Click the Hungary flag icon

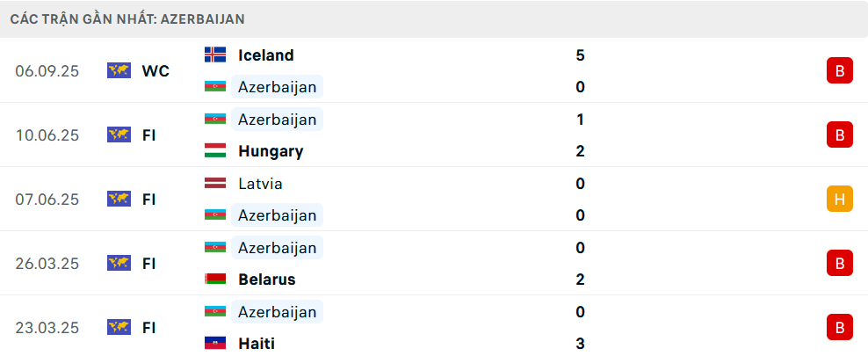coord(214,151)
